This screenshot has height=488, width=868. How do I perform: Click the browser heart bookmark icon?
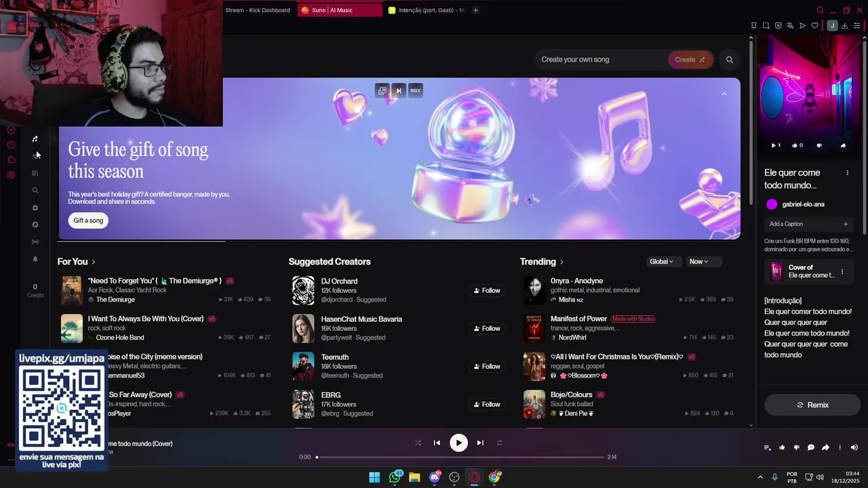pos(815,26)
